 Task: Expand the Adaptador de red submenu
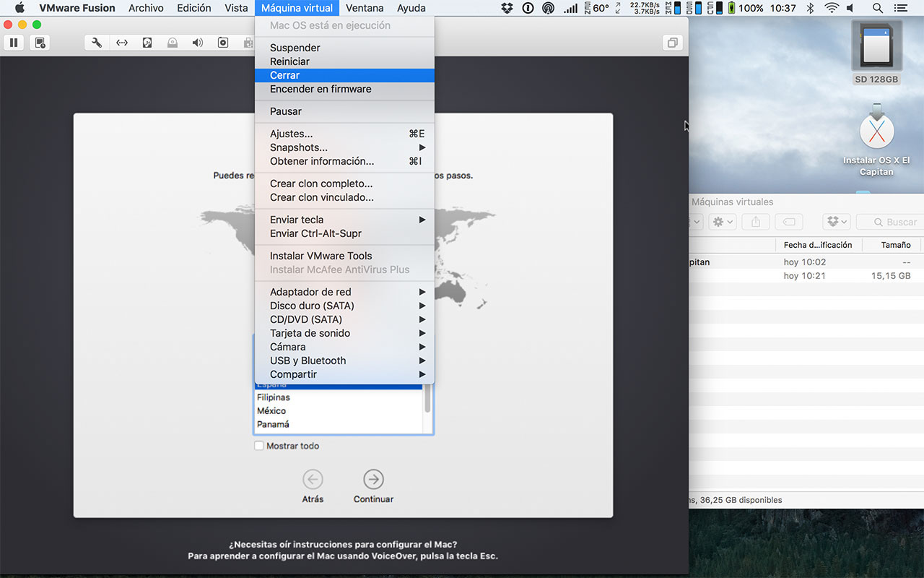coord(344,292)
